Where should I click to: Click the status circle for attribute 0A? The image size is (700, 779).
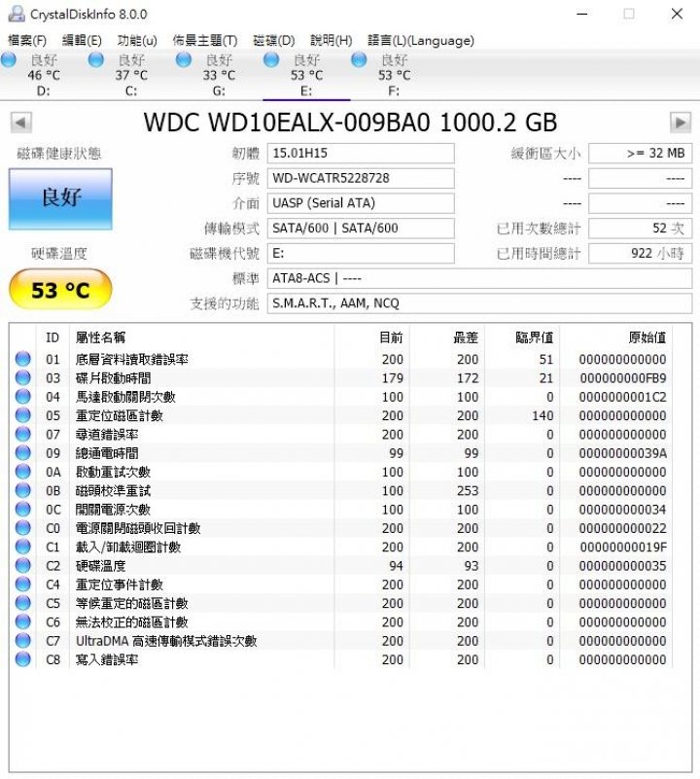23,472
